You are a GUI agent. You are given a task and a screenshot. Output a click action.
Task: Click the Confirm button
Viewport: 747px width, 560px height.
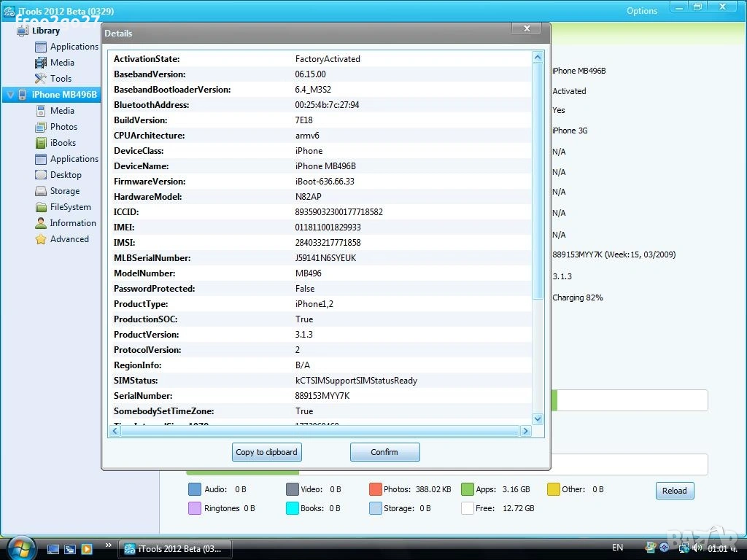[384, 452]
